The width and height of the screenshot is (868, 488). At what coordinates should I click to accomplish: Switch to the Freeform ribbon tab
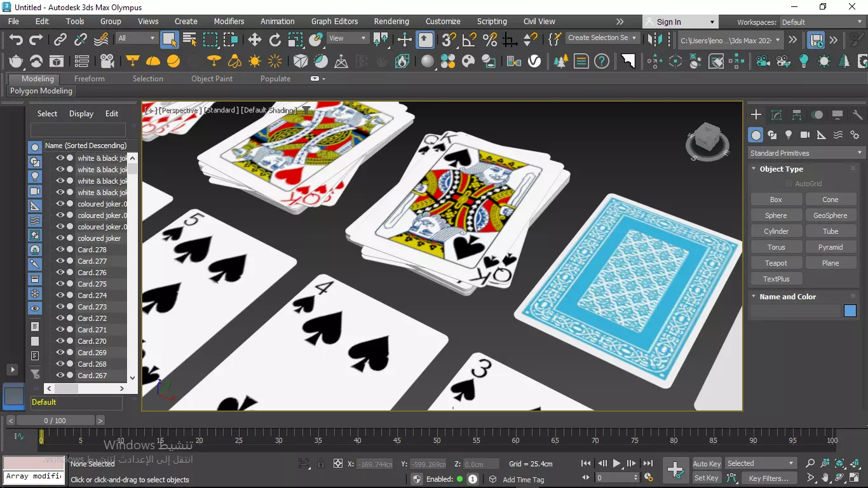(89, 79)
